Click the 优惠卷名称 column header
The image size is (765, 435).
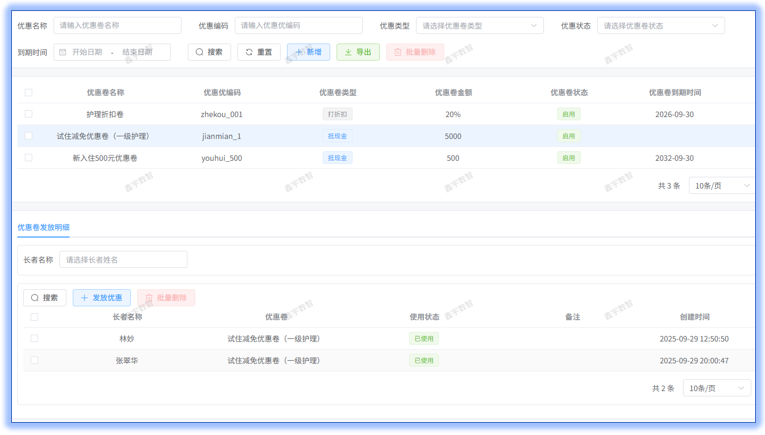coord(105,92)
